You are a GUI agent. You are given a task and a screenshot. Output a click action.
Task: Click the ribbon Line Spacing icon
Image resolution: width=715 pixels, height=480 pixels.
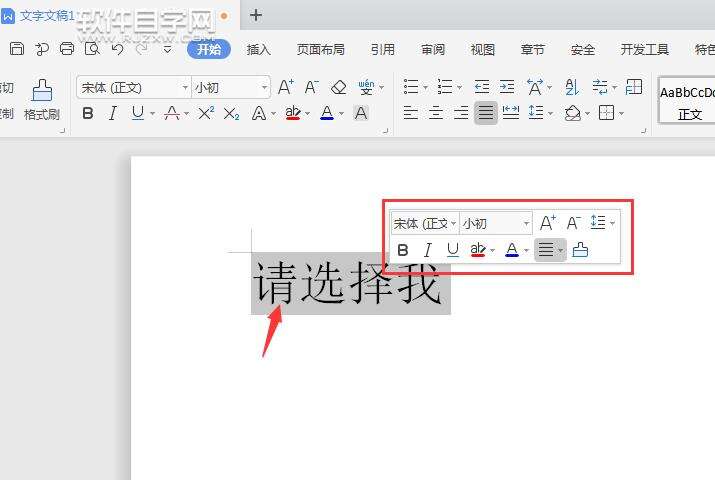[536, 113]
